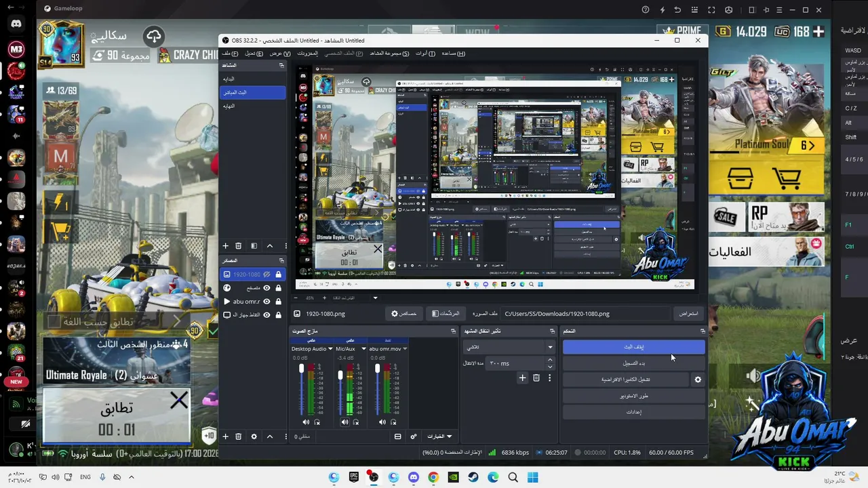This screenshot has width=868, height=488.
Task: Open the abu omr.mov options dropdown arrow
Action: point(406,349)
